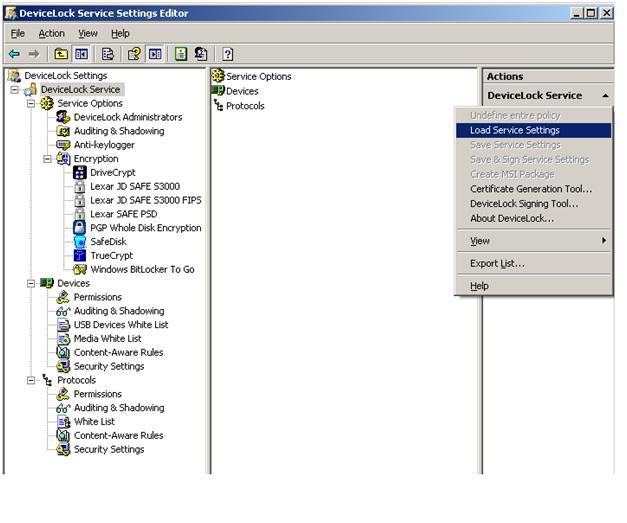Select the DeviceLock Administrators icon in tree

63,117
